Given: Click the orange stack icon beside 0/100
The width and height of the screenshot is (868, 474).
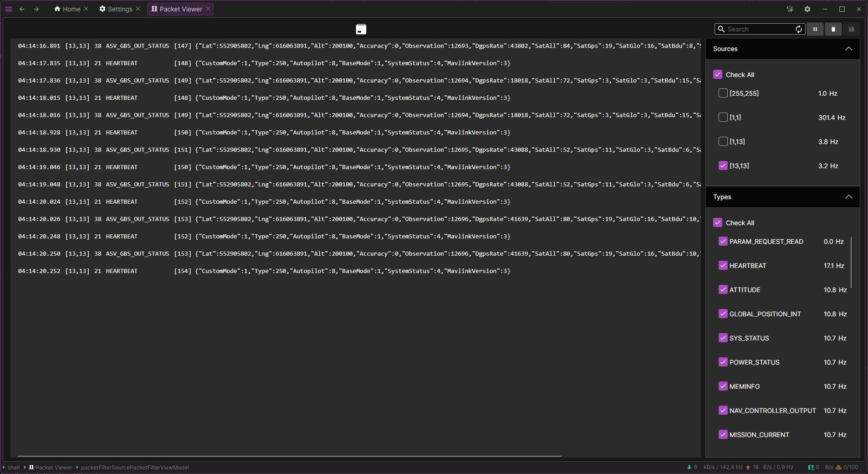Looking at the screenshot, I should pos(838,467).
